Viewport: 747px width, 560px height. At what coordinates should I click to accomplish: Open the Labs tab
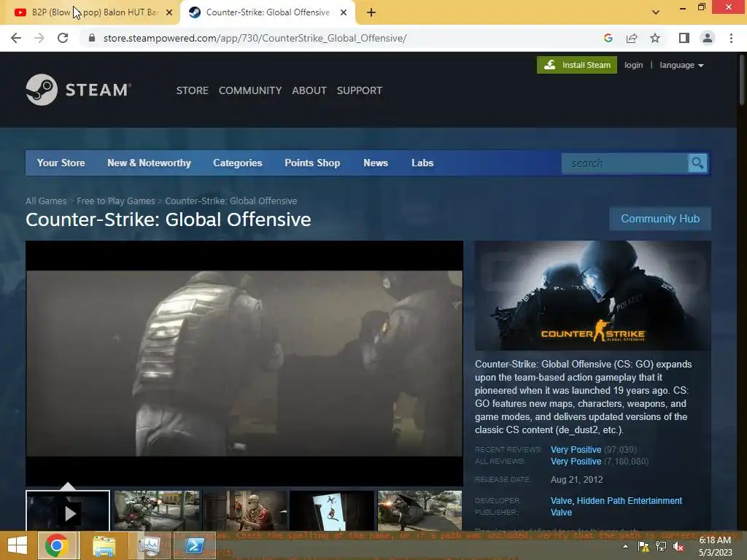coord(422,163)
